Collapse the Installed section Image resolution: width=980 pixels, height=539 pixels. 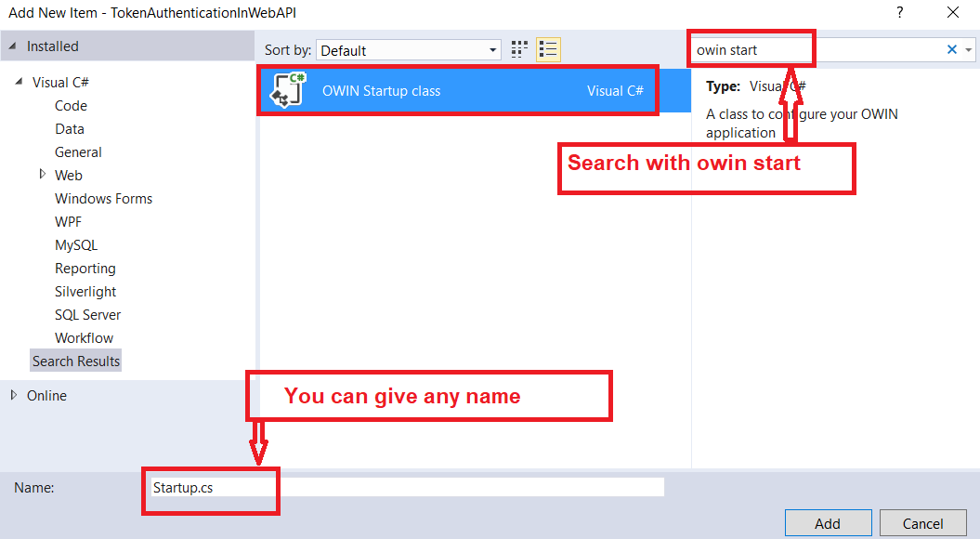click(x=12, y=46)
